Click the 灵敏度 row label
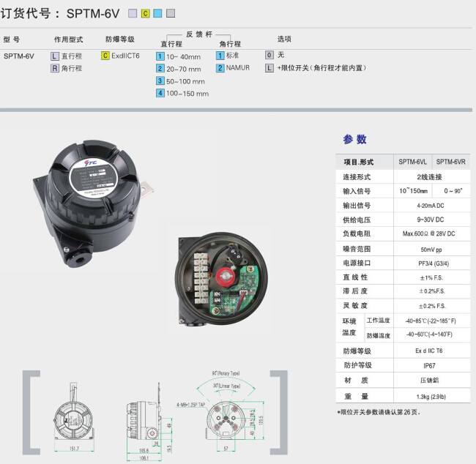The height and width of the screenshot is (464, 476). pos(355,306)
